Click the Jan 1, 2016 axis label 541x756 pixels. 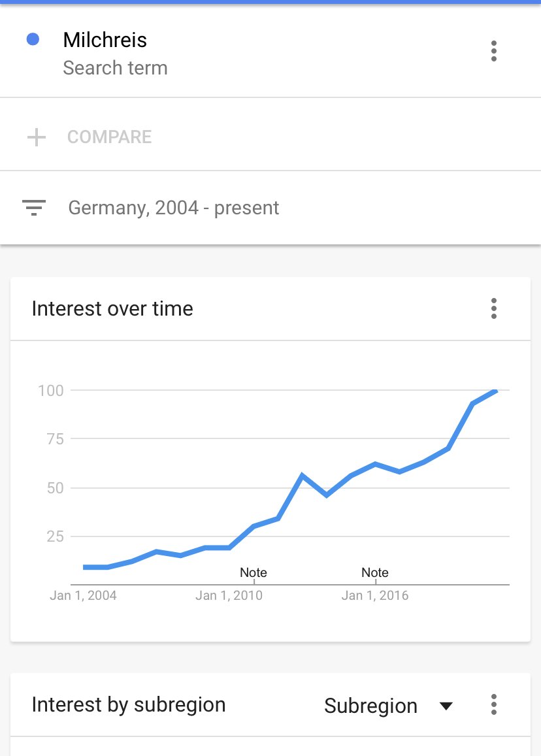click(375, 595)
